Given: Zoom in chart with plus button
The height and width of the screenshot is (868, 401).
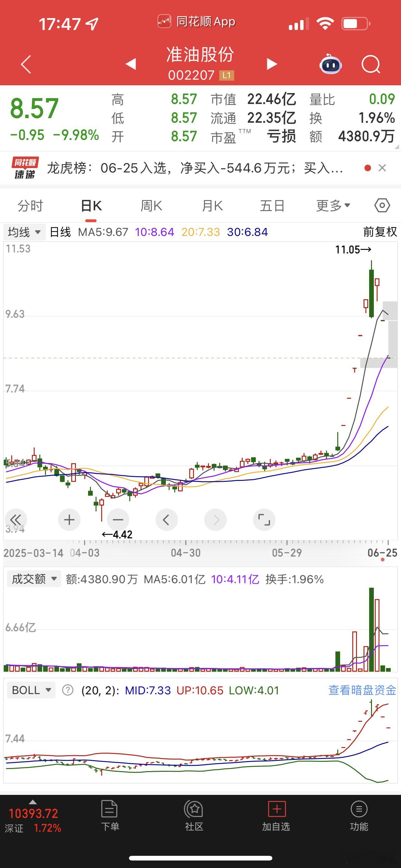Looking at the screenshot, I should (x=69, y=520).
